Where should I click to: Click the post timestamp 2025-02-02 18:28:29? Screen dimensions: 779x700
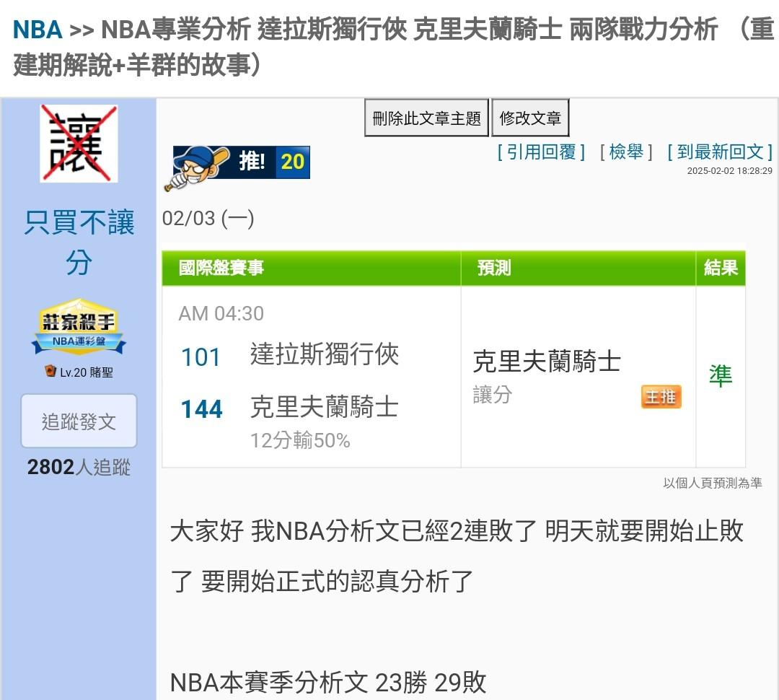coord(730,170)
